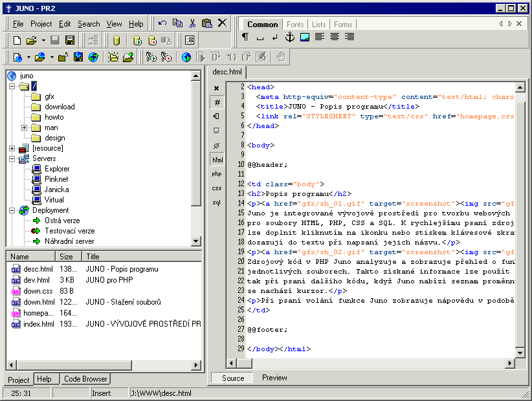Toggle the css sidebar mode button
This screenshot has width=532, height=401.
217,188
